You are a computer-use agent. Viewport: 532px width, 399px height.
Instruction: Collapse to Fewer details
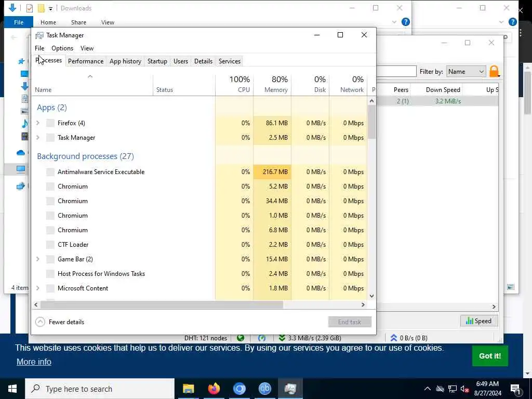pyautogui.click(x=60, y=322)
